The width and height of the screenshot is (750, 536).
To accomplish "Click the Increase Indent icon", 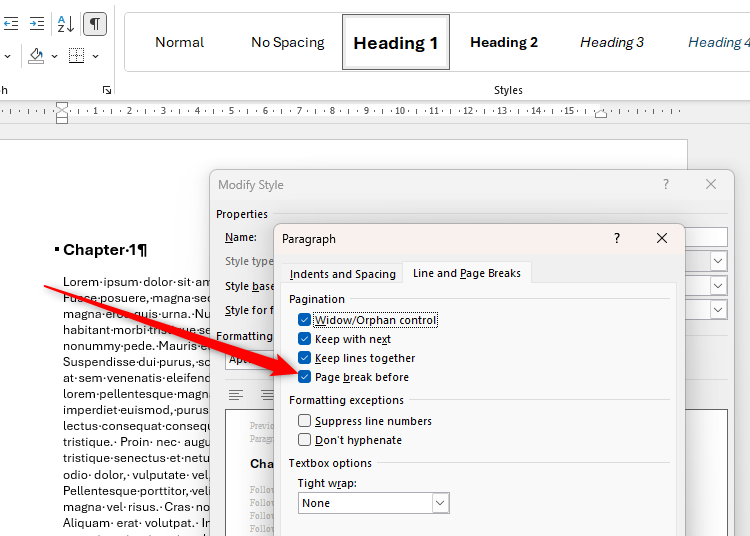I will [x=36, y=23].
